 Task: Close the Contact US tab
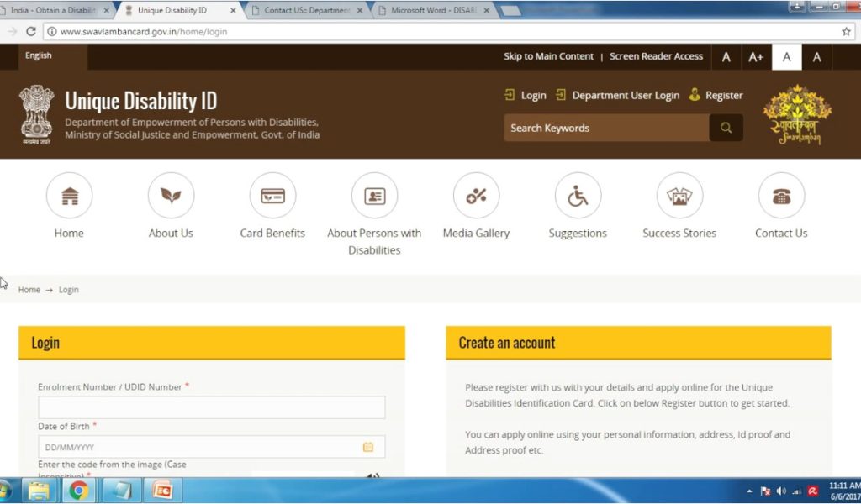tap(360, 10)
